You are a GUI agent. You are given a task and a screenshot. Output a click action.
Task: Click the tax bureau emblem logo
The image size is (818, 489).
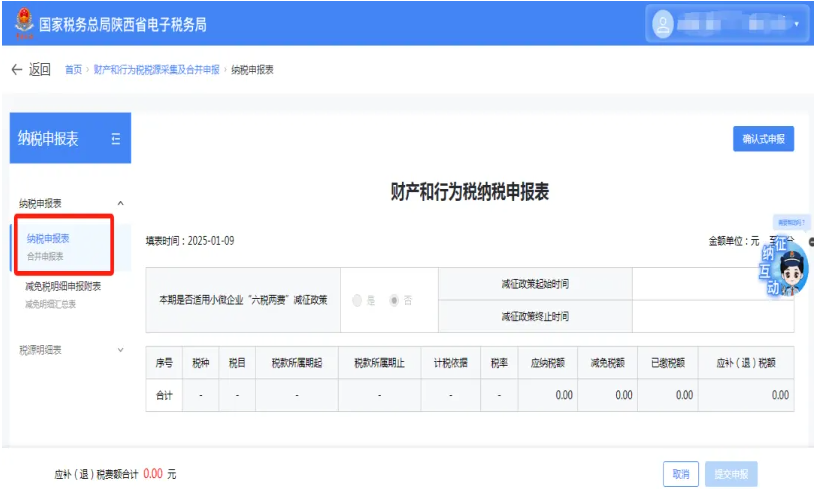pyautogui.click(x=23, y=23)
